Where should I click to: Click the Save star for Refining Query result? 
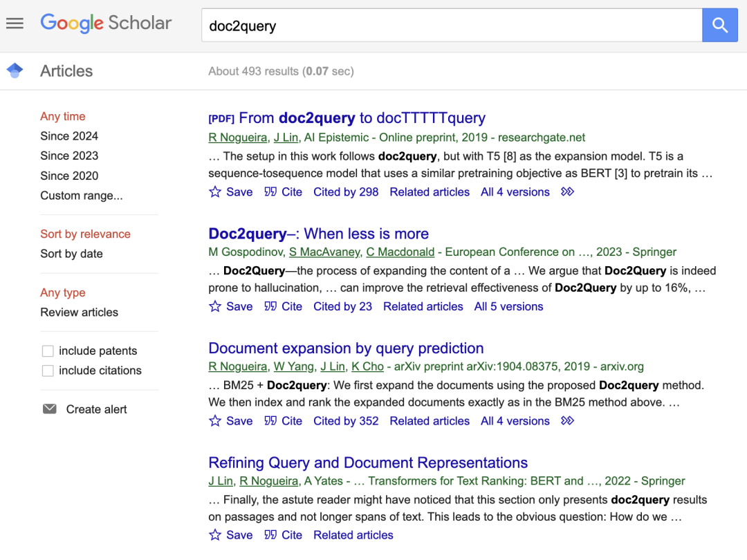[x=215, y=535]
